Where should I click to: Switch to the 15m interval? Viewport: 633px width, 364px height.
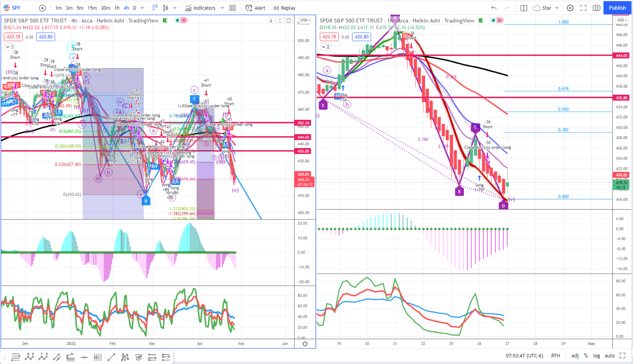point(92,8)
